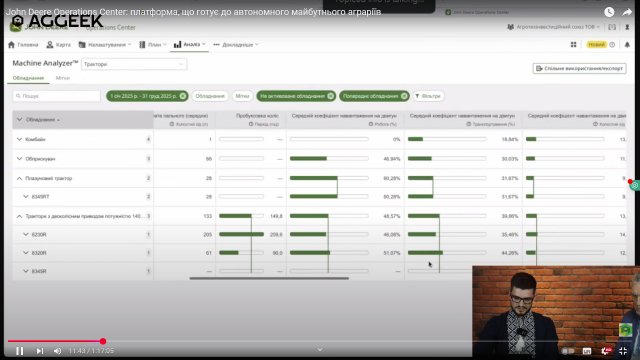Click Watch later clock icon

pyautogui.click(x=609, y=12)
